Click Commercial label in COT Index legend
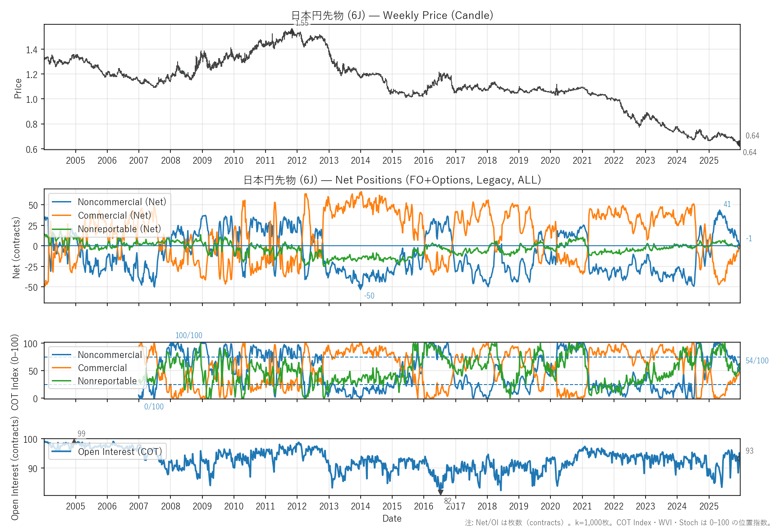 click(102, 368)
